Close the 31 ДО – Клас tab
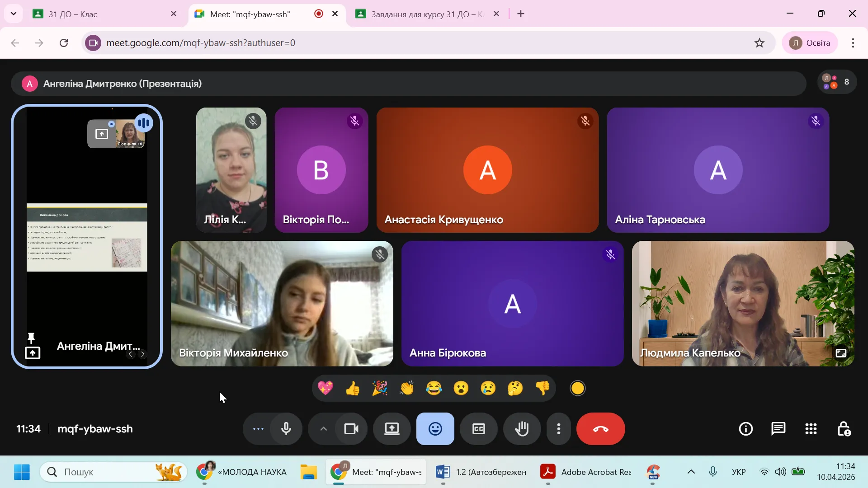 point(174,14)
